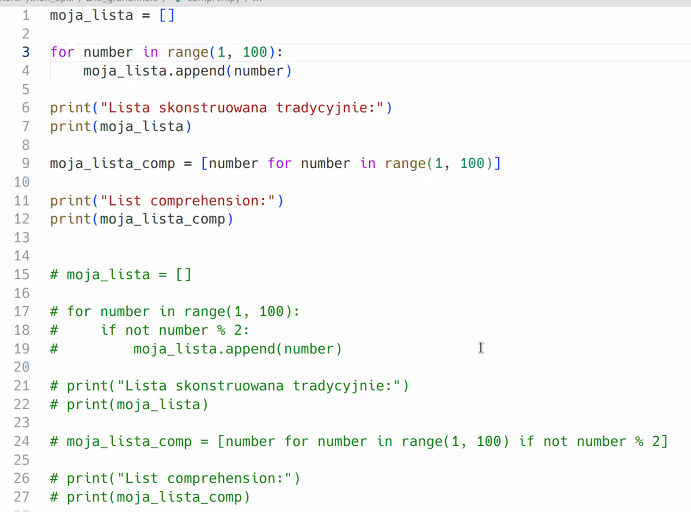
Task: Select line number 21 in the gutter
Action: click(x=22, y=386)
